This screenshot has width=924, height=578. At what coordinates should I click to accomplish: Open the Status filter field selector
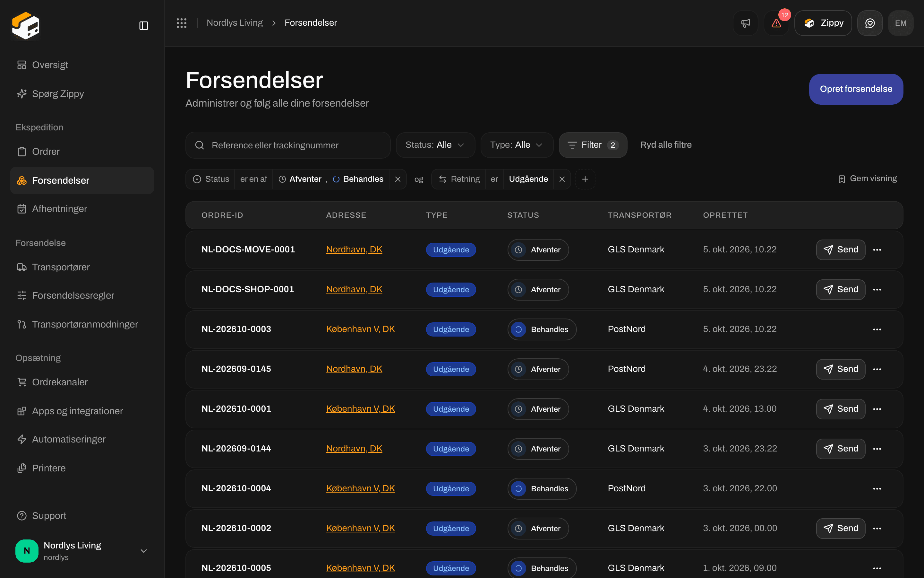click(x=211, y=179)
